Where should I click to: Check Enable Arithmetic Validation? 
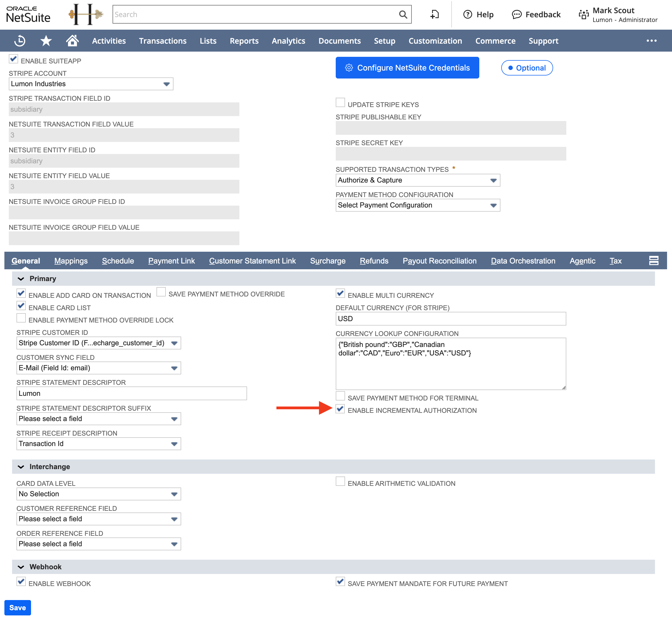(x=340, y=481)
